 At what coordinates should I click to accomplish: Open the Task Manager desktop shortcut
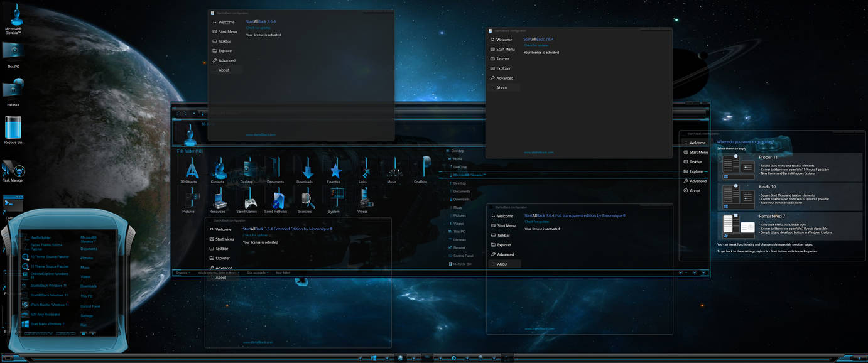[x=13, y=171]
